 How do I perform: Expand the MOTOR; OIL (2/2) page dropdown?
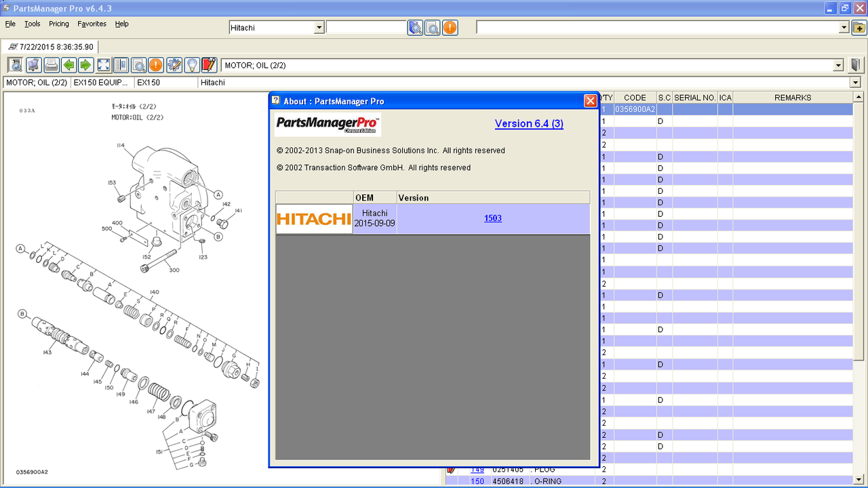pyautogui.click(x=839, y=65)
